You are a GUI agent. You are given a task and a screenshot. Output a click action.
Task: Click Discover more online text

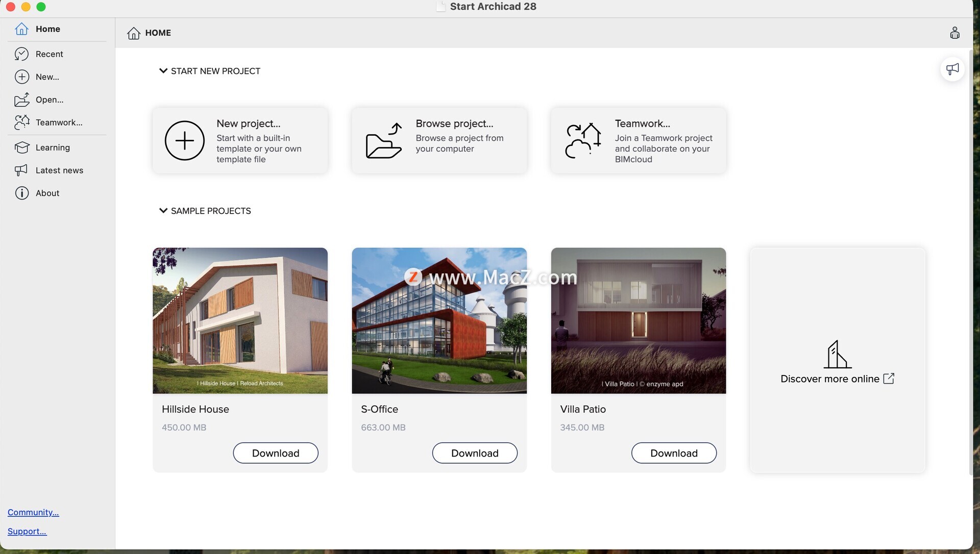click(x=830, y=379)
